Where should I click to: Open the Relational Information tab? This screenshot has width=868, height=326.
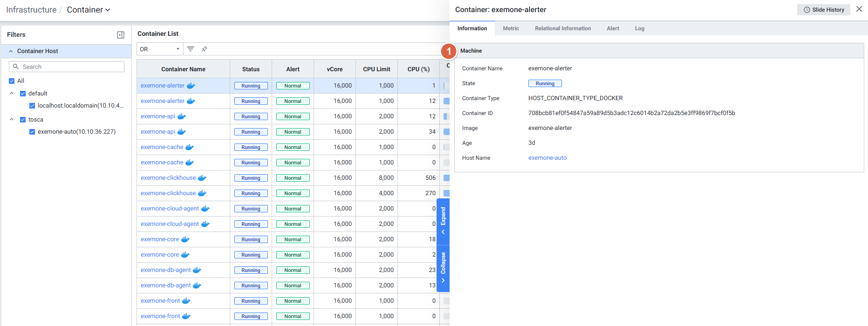(562, 28)
